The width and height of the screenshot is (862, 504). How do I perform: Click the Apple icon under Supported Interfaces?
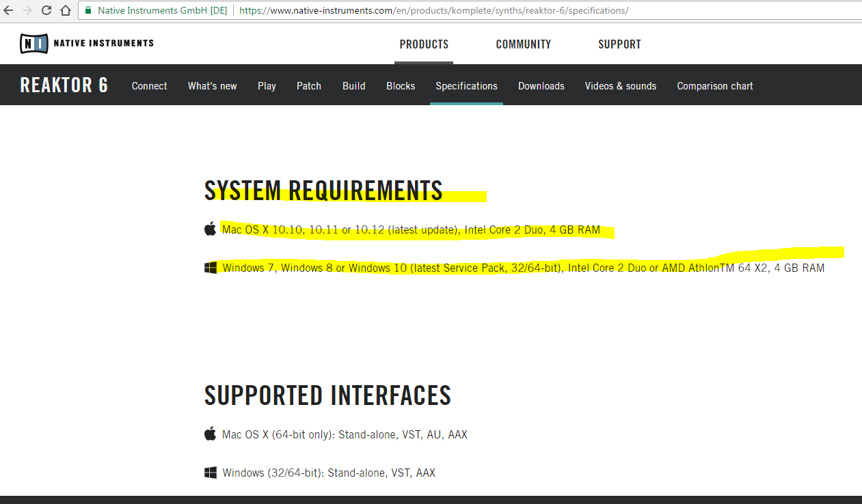tap(211, 434)
